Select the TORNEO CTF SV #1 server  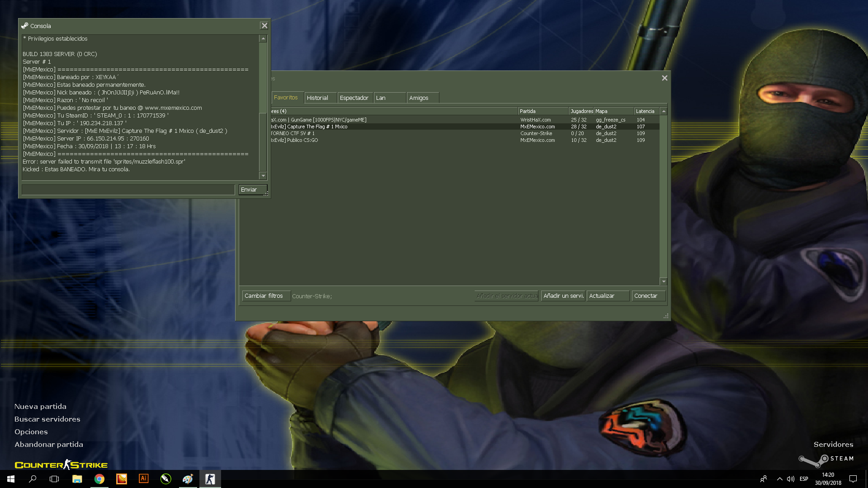(464, 133)
